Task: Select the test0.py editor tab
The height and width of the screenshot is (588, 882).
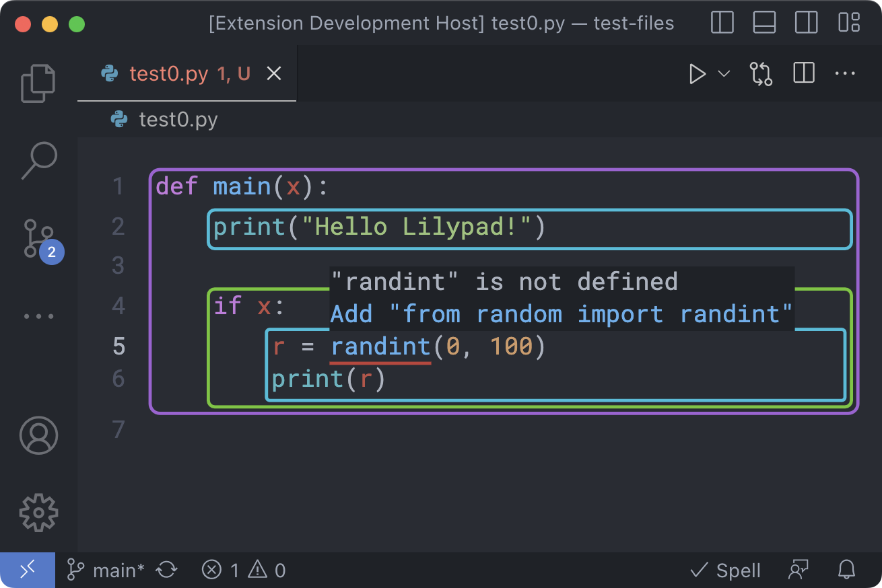Action: tap(168, 73)
